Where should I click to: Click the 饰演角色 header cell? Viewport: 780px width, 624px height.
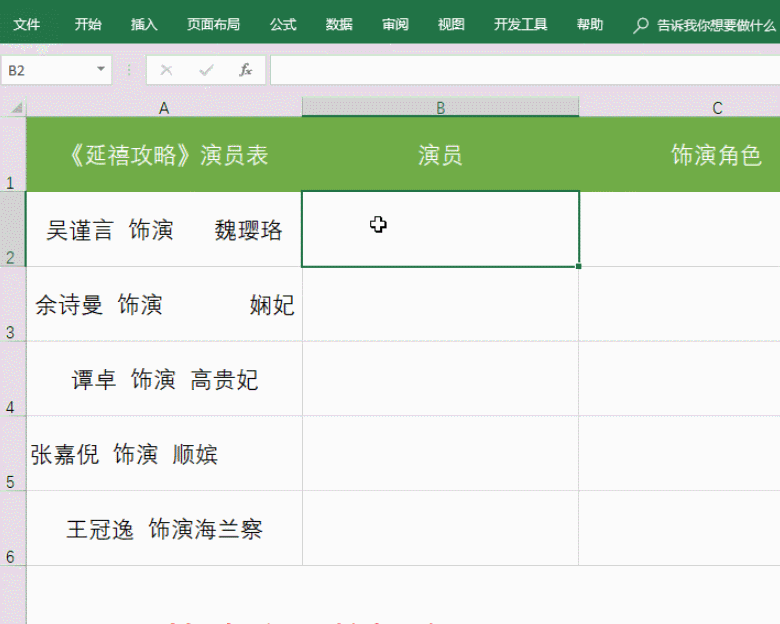[680, 154]
